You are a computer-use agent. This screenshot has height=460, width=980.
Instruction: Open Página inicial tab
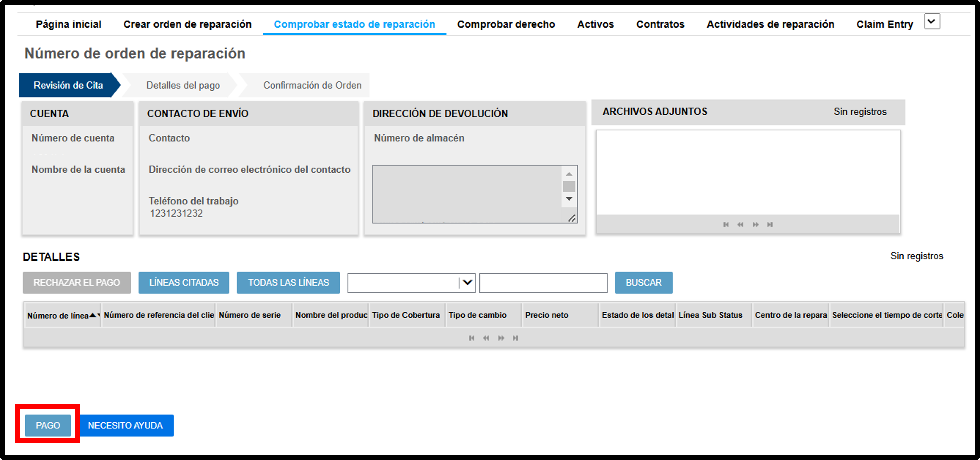68,24
